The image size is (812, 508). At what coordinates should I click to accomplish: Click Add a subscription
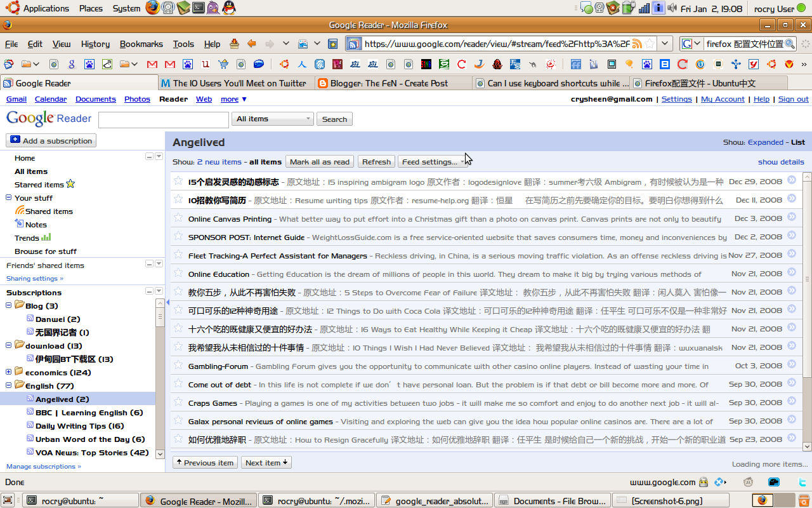click(51, 140)
